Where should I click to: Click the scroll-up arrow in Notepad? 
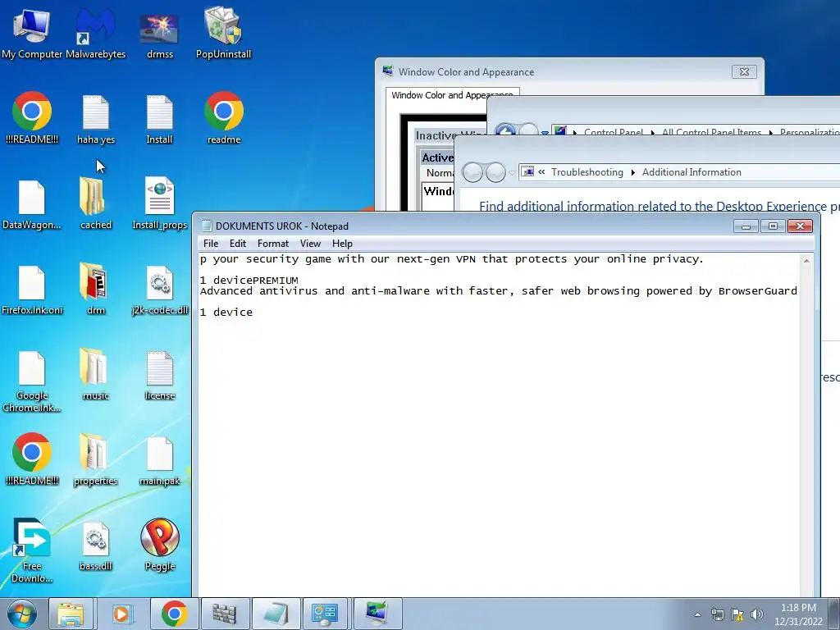[x=806, y=261]
